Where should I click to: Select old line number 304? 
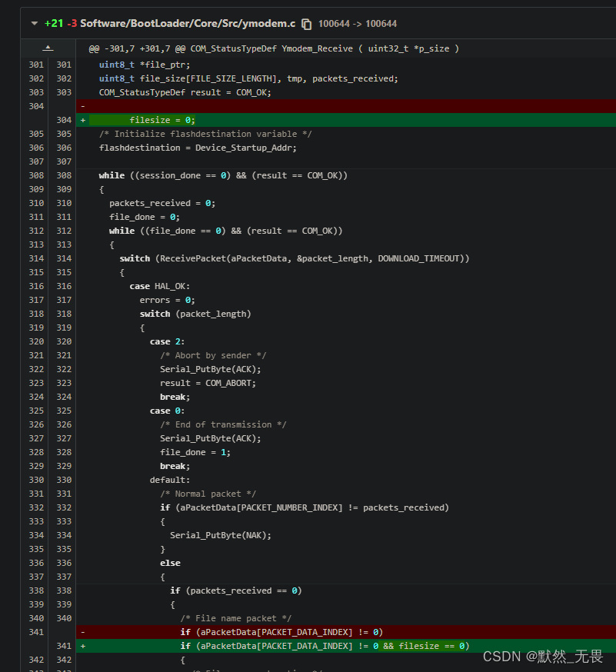(x=36, y=106)
